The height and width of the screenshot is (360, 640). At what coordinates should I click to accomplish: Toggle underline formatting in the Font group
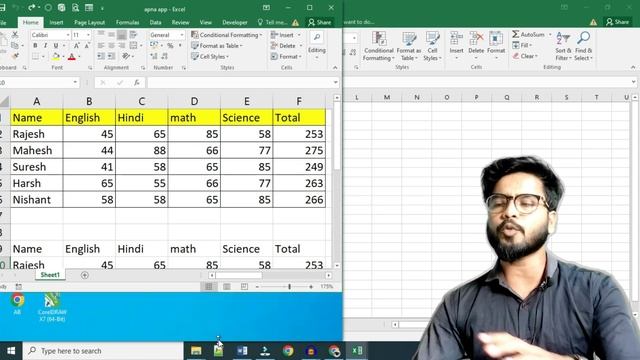(x=56, y=46)
